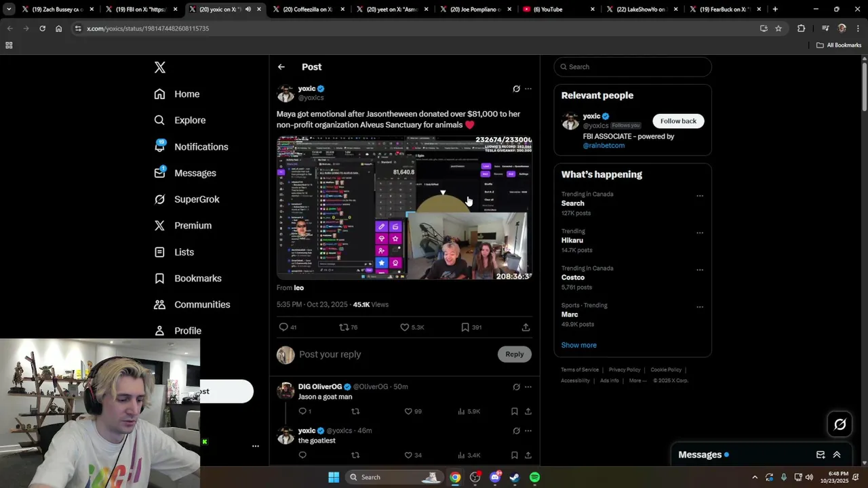Open Home in the X sidebar
This screenshot has height=488, width=868.
click(x=177, y=94)
